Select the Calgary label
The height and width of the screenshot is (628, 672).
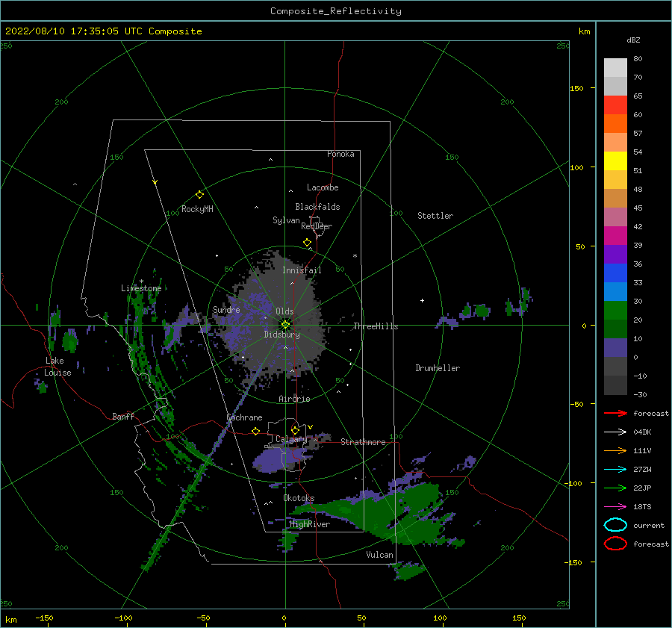pos(291,439)
